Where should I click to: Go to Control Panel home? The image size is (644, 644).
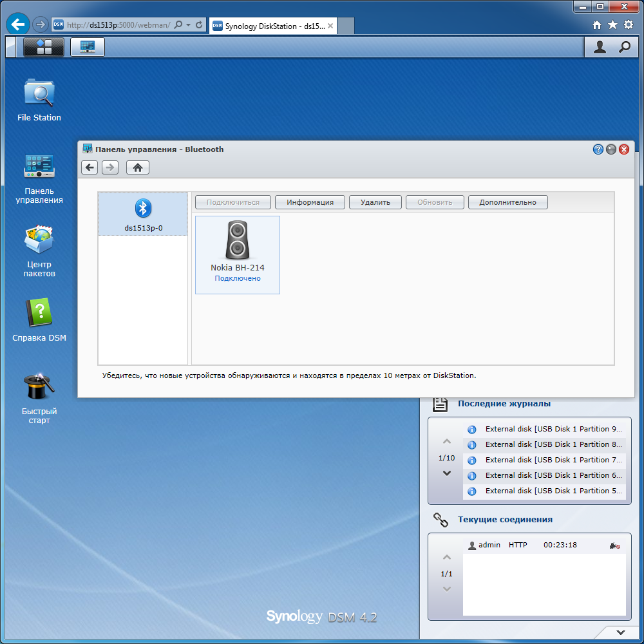pos(138,167)
